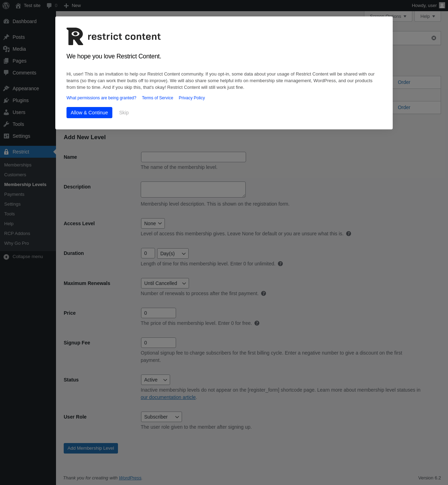
Task: Click the Dashboard gauge icon
Action: point(6,21)
